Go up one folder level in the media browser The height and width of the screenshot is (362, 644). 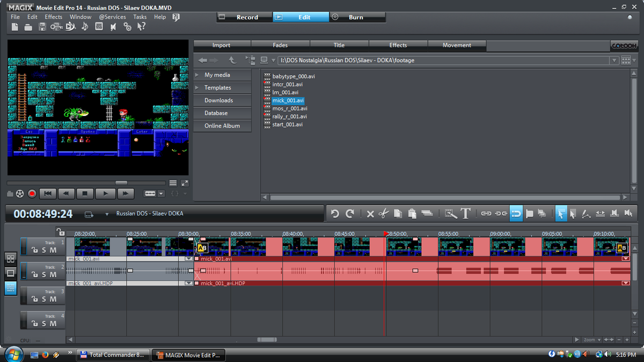(x=232, y=60)
